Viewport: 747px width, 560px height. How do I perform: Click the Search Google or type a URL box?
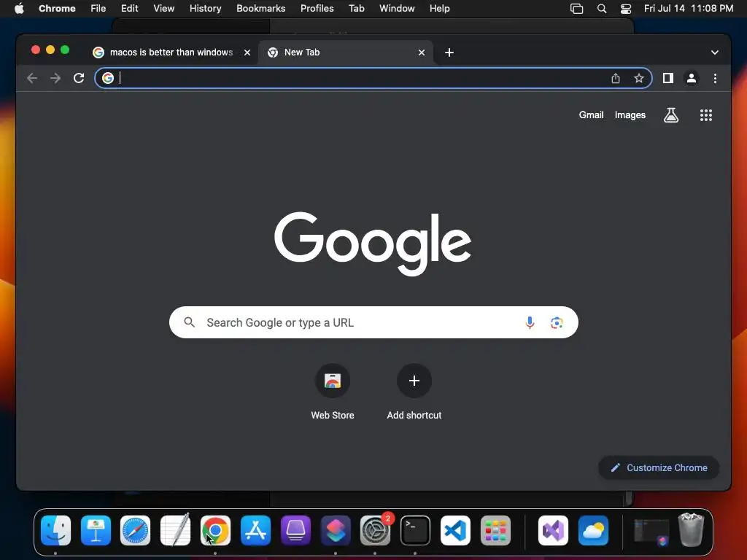pos(373,322)
